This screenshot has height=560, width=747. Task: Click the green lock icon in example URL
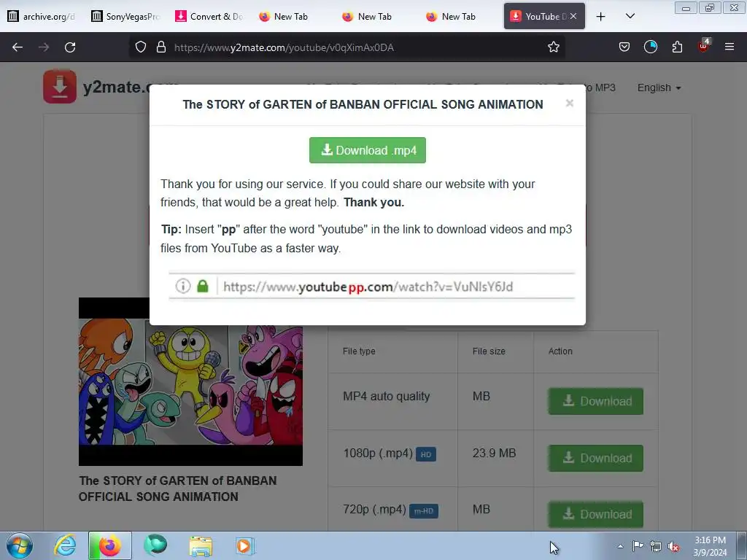point(203,286)
